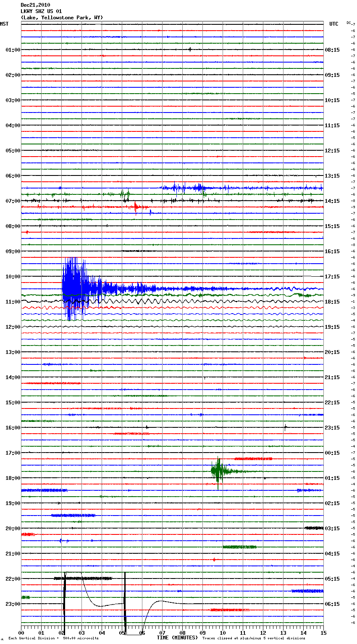Select the 20:00 MST row label
This screenshot has width=357, height=644.
(x=13, y=529)
